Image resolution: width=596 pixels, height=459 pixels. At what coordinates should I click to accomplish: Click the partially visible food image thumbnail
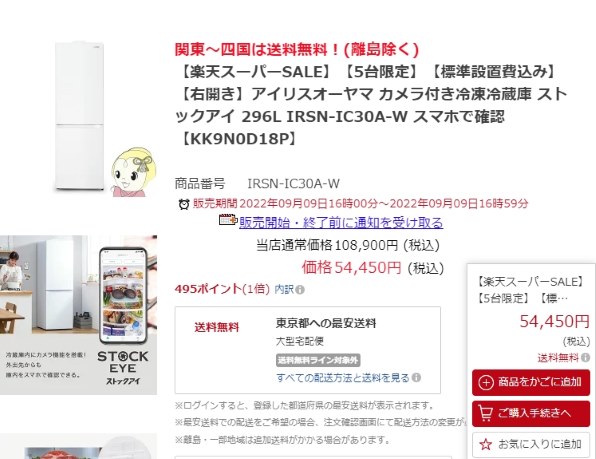point(78,446)
